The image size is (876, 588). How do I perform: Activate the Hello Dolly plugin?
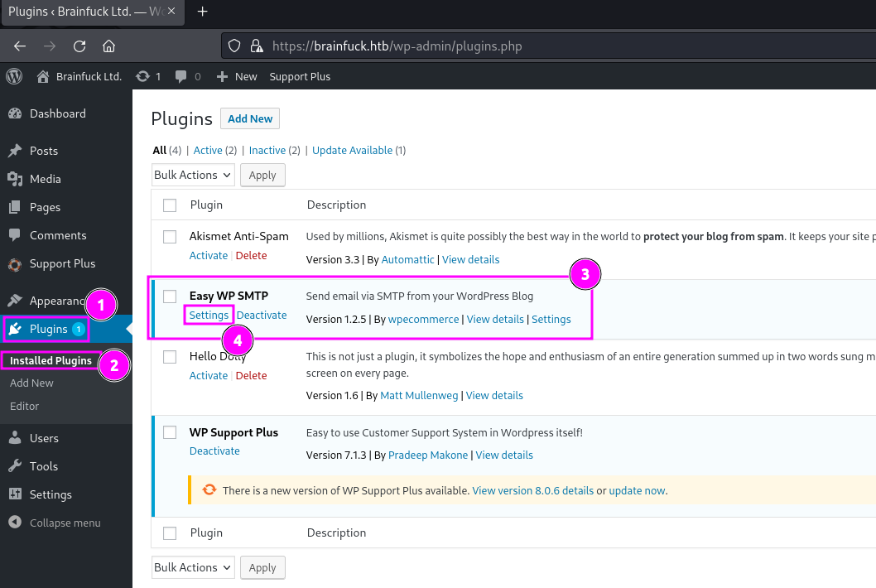[x=209, y=376]
